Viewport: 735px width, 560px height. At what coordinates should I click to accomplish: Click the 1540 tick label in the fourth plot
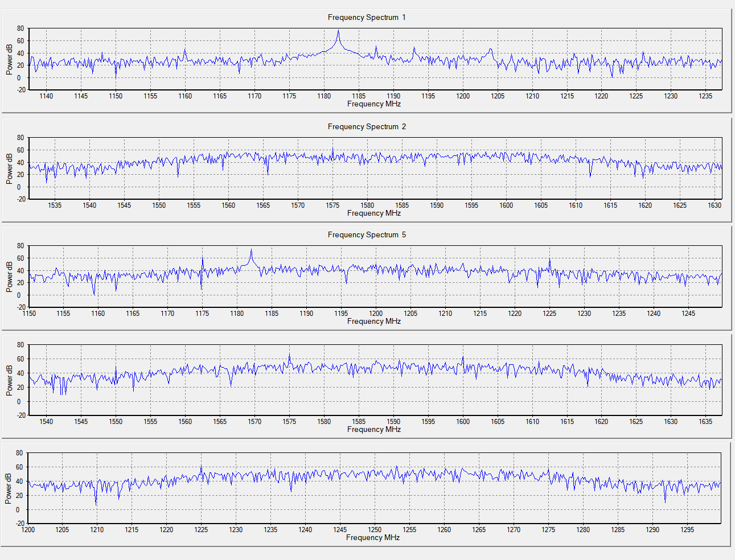(46, 421)
